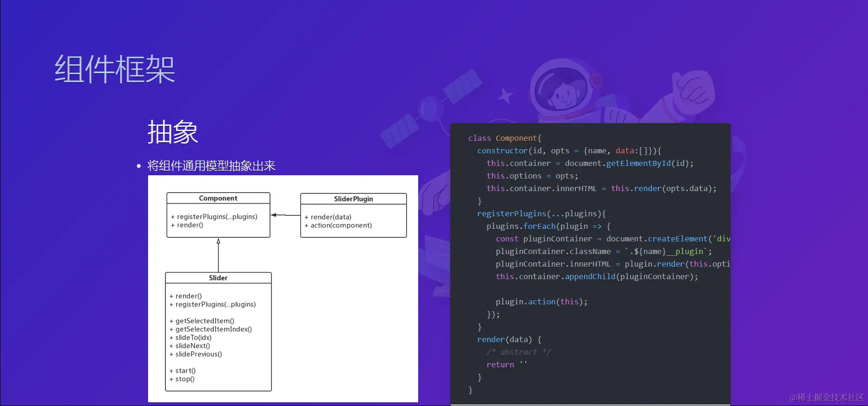Select '+ render()' in Slider box
868x406 pixels.
(186, 296)
